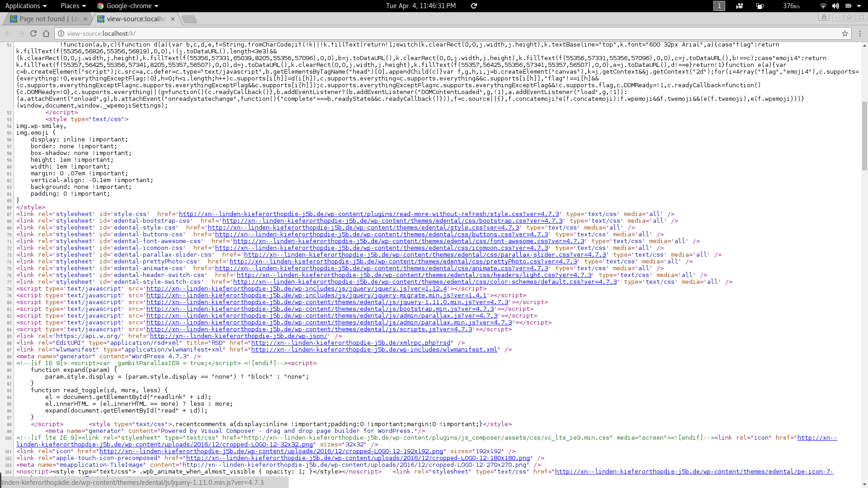This screenshot has width=868, height=488.
Task: Open Chrome's three-dot menu
Action: [860, 33]
